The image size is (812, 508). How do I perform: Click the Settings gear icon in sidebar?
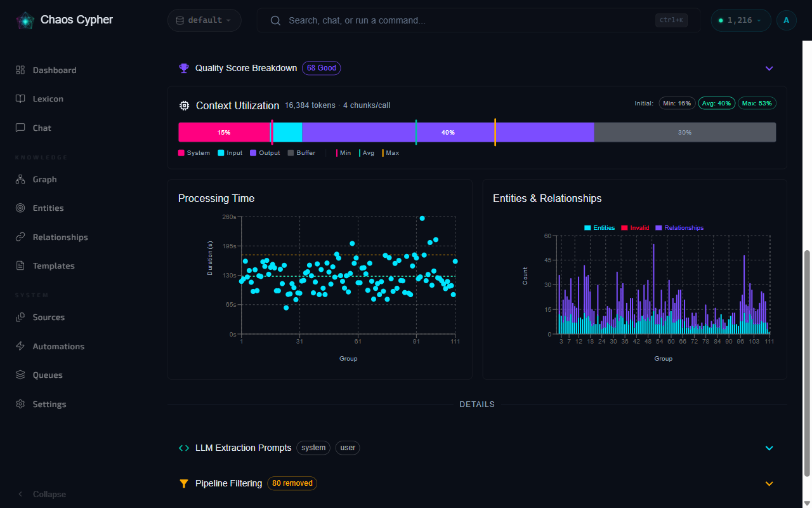pyautogui.click(x=20, y=404)
